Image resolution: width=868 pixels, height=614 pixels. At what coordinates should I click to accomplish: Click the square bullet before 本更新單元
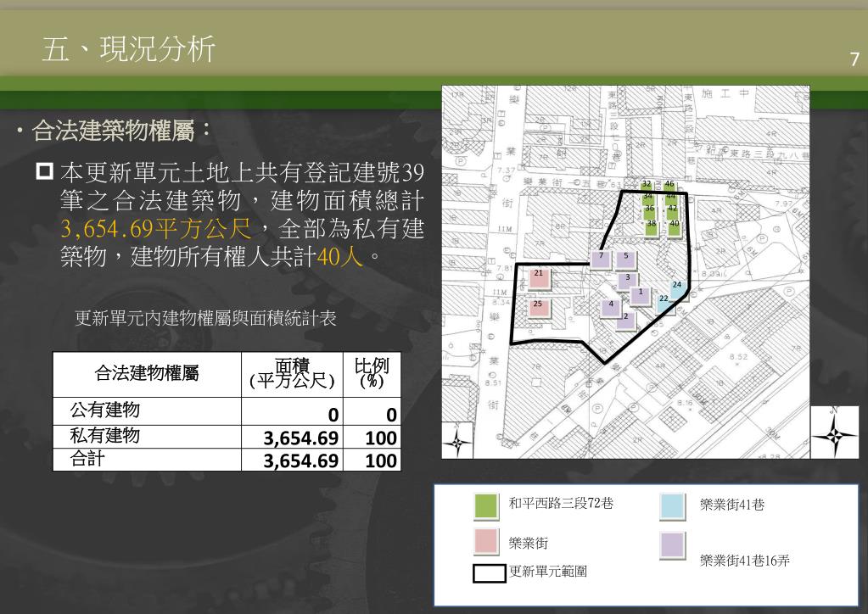click(x=44, y=171)
